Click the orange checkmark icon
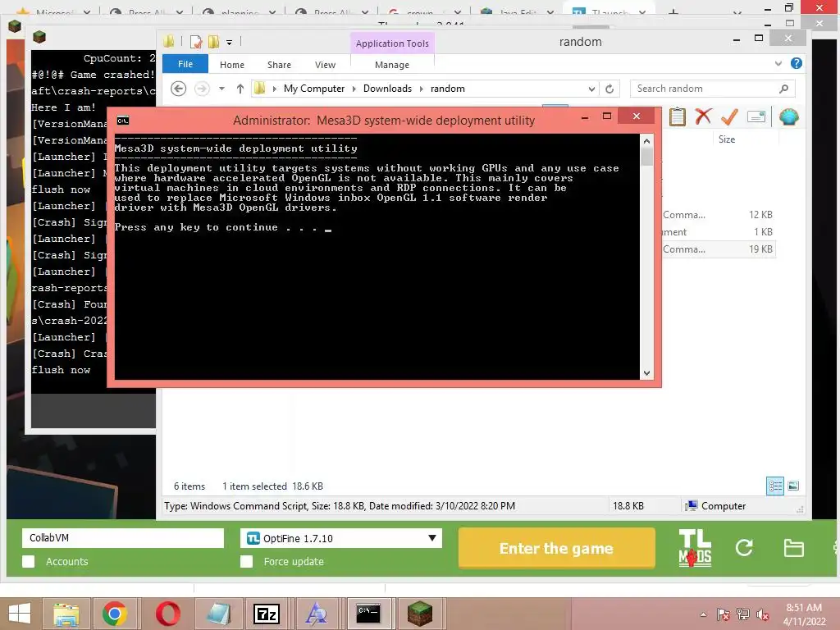840x630 pixels. [x=729, y=116]
